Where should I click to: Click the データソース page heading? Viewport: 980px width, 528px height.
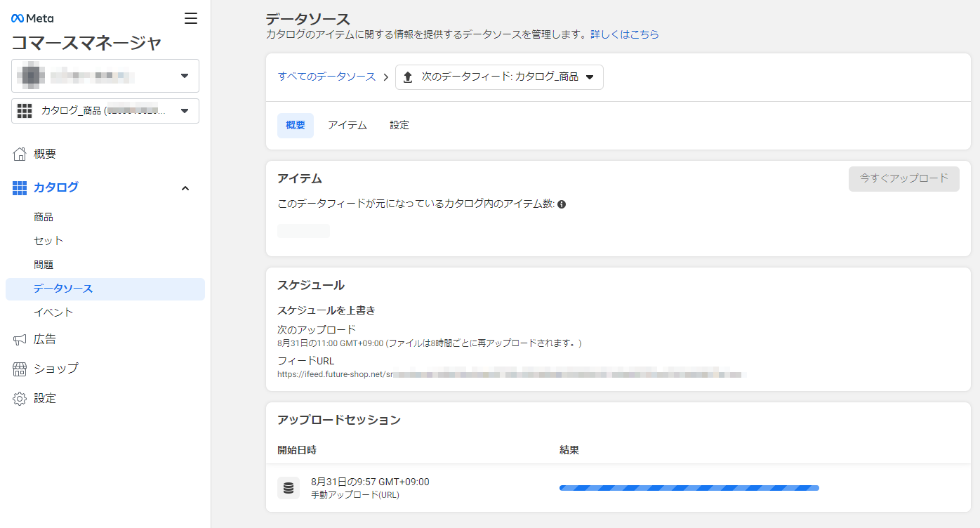coord(308,19)
